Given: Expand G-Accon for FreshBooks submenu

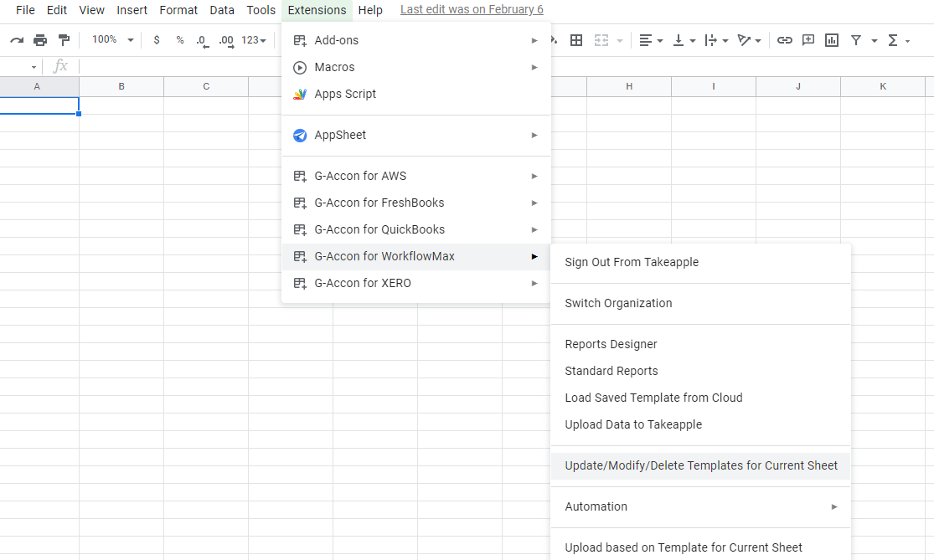Looking at the screenshot, I should point(415,203).
